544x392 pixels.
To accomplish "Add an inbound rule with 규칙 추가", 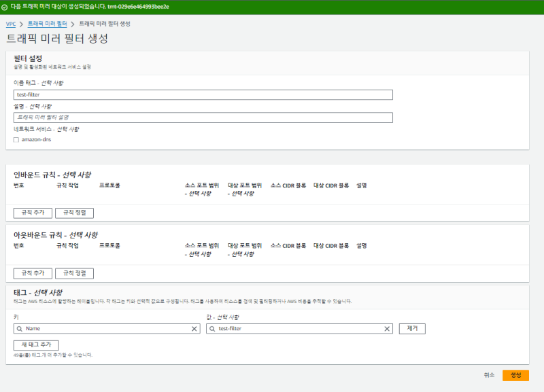I will [x=33, y=213].
